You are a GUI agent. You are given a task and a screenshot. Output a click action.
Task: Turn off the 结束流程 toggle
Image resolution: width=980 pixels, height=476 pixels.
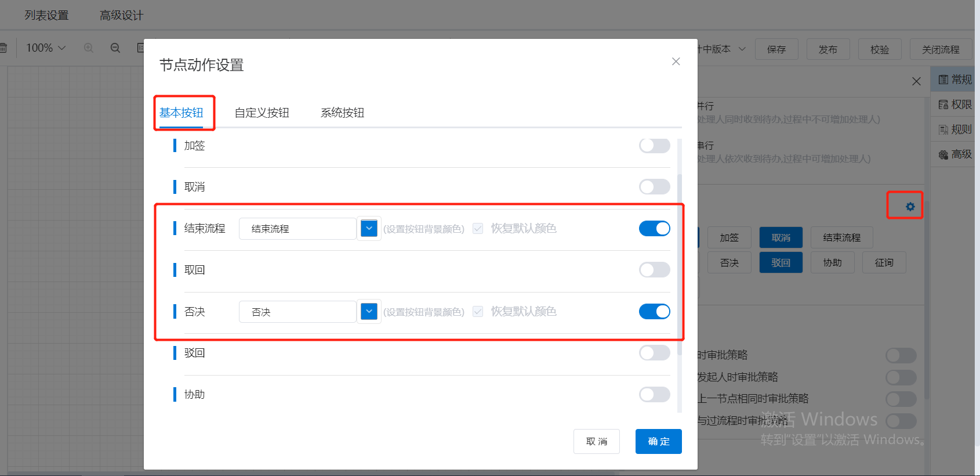coord(655,229)
